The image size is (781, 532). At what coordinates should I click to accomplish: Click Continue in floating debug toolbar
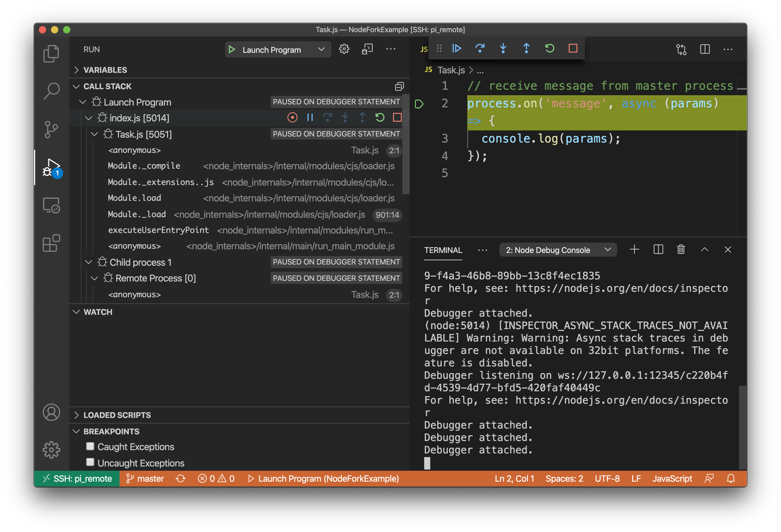(456, 48)
